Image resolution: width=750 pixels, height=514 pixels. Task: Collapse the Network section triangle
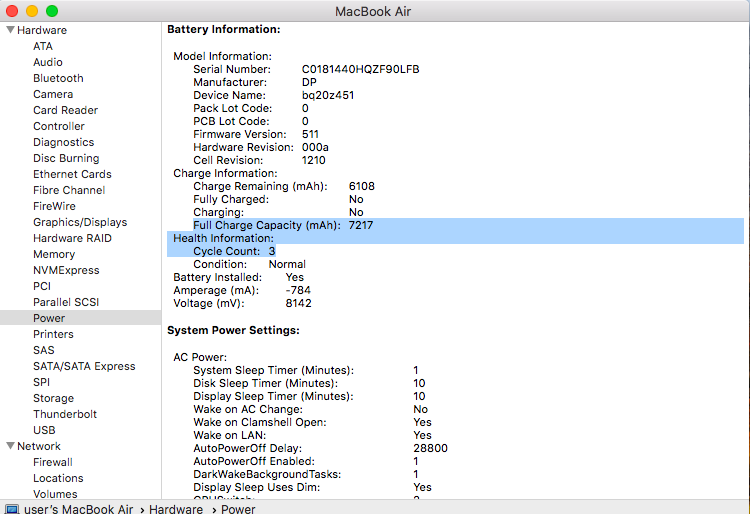point(10,446)
